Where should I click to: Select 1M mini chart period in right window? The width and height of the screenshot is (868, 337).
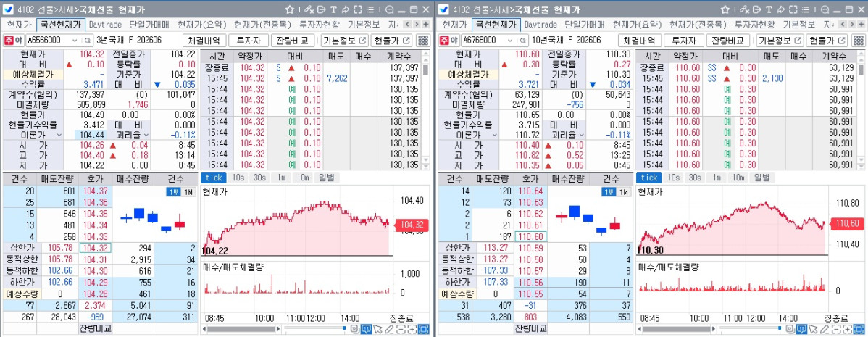click(x=623, y=191)
